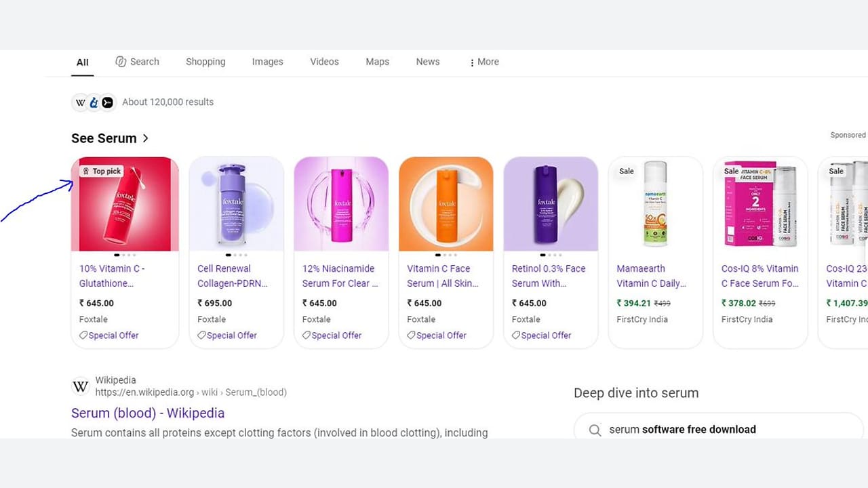Click the Sale badge on Mamaearth card
This screenshot has width=868, height=488.
627,171
